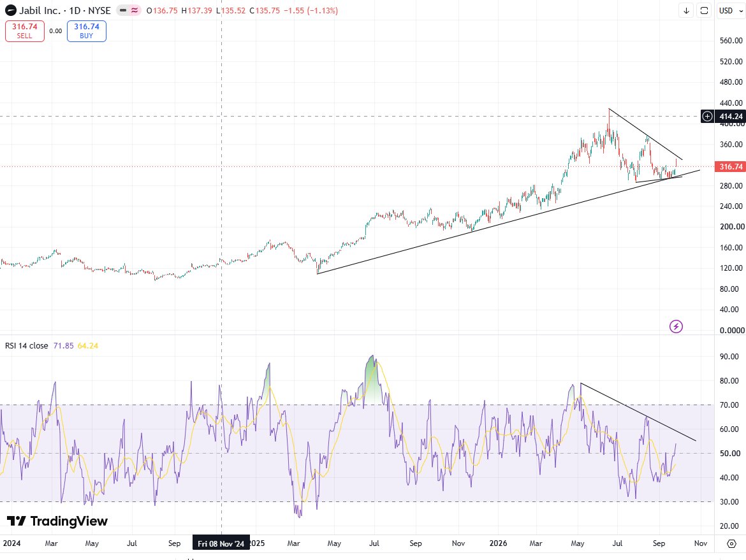The image size is (746, 560).
Task: Click the 90.00 RSI scale label
Action: [729, 356]
